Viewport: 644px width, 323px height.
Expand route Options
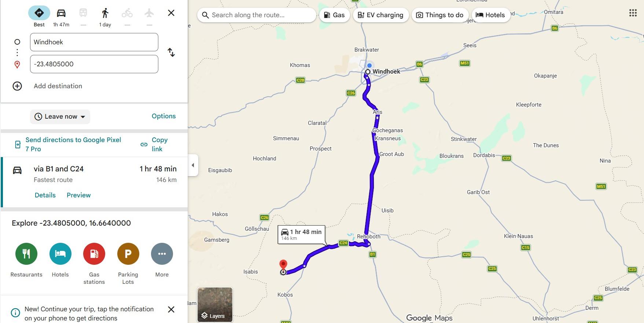[x=163, y=116]
